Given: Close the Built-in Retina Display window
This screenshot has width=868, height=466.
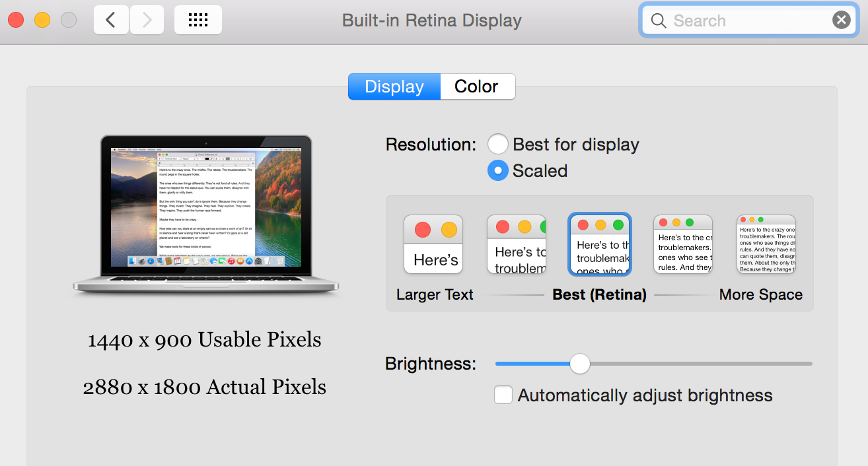Looking at the screenshot, I should click(x=16, y=20).
